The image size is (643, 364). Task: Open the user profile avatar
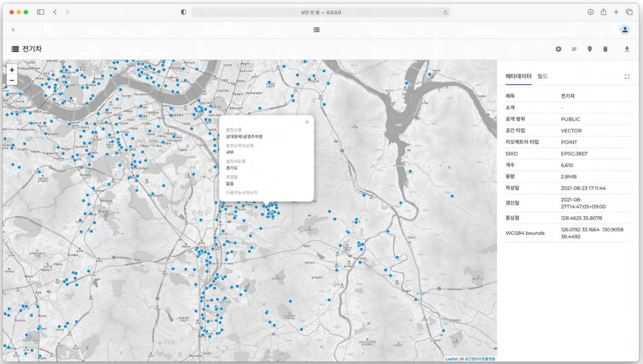pos(625,30)
